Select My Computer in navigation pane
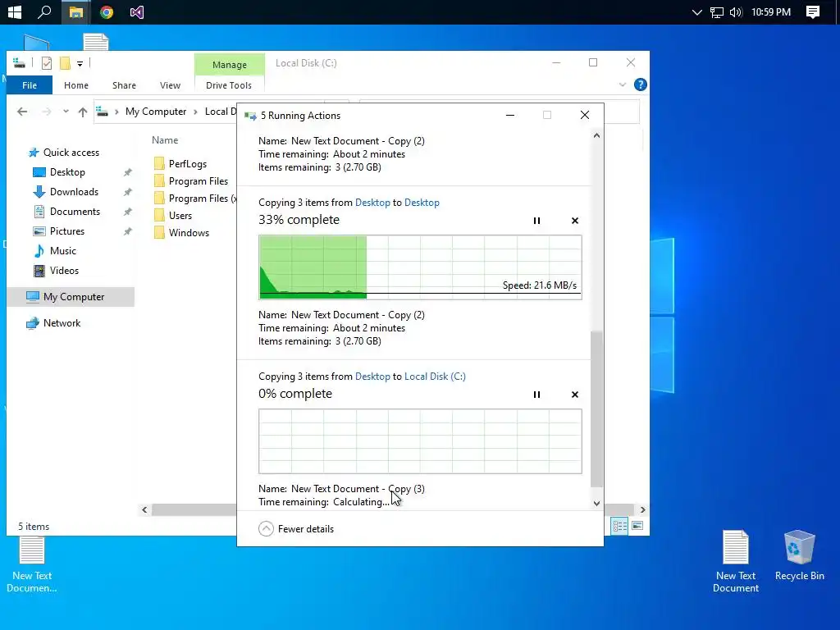The width and height of the screenshot is (840, 630). click(71, 297)
